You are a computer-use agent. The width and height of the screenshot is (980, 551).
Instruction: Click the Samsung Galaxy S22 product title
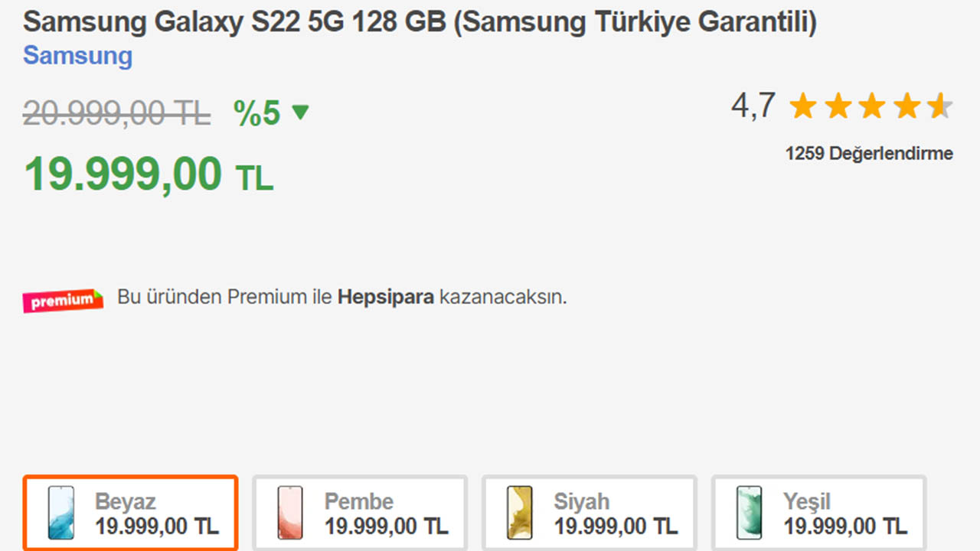coord(420,22)
